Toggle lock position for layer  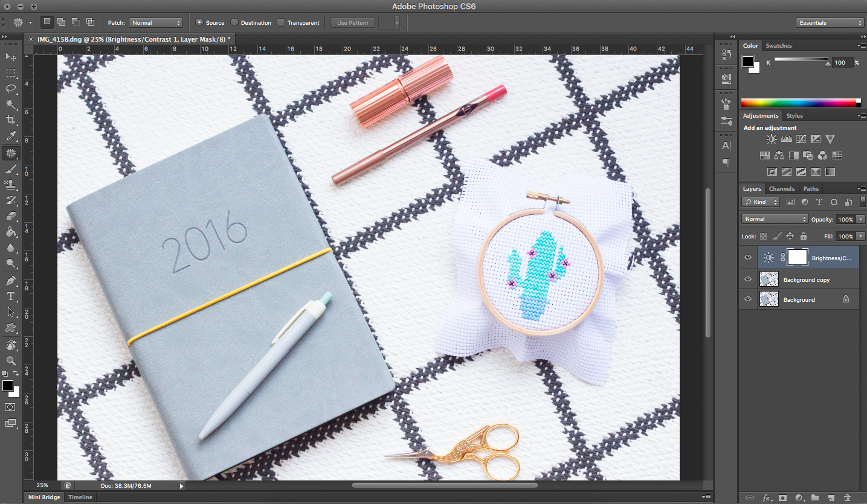[790, 237]
